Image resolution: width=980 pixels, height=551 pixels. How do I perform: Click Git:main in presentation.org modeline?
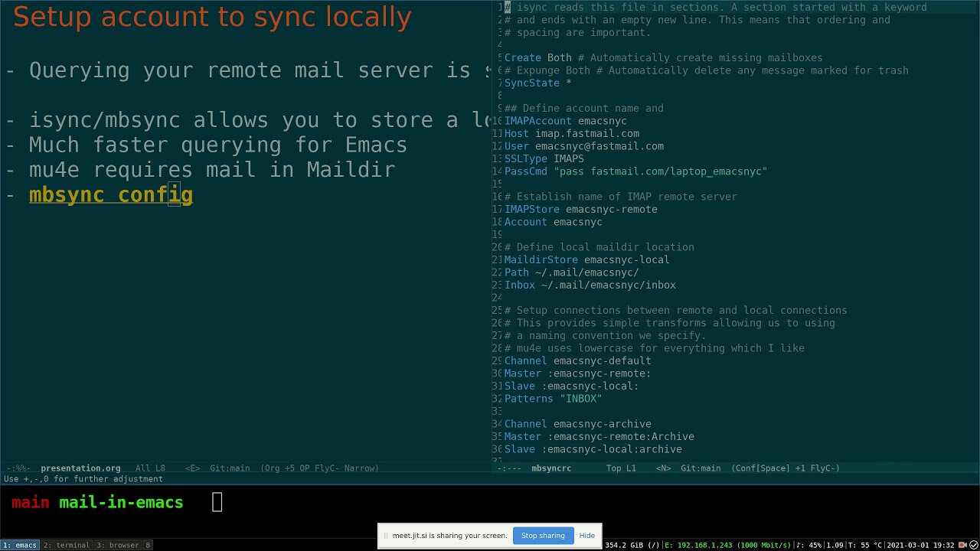pyautogui.click(x=230, y=468)
